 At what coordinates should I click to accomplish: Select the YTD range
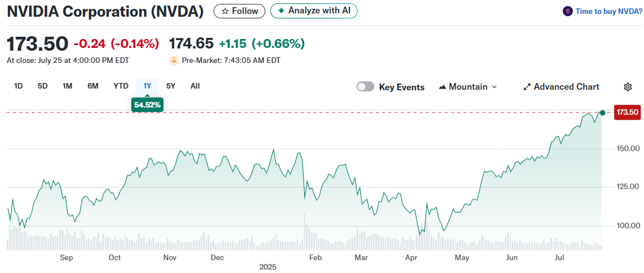click(x=121, y=86)
